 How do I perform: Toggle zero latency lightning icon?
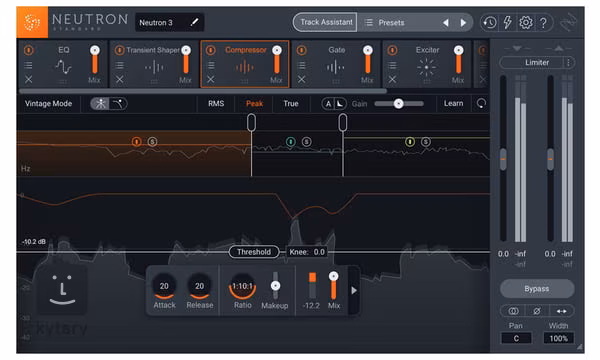[x=507, y=23]
